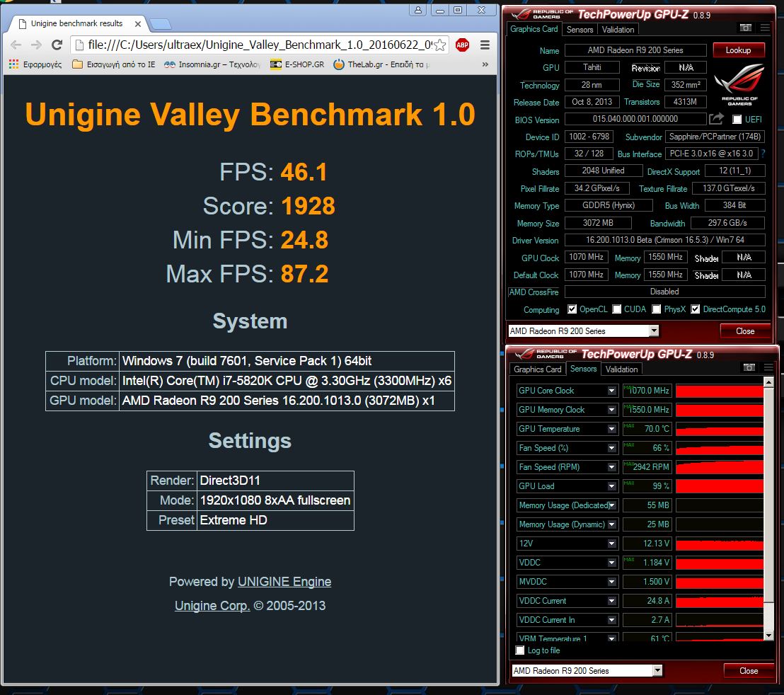Open the E-SHOP.GR bookmark
Image resolution: width=784 pixels, height=695 pixels.
[x=297, y=64]
